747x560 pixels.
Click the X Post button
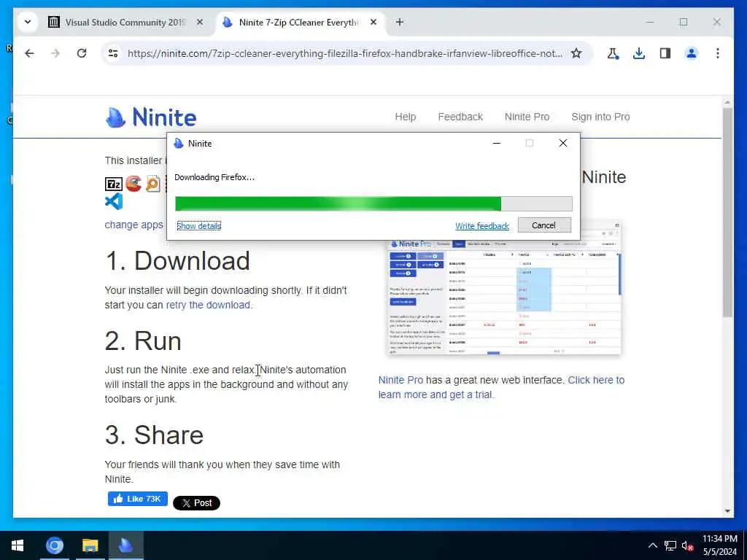coord(196,503)
